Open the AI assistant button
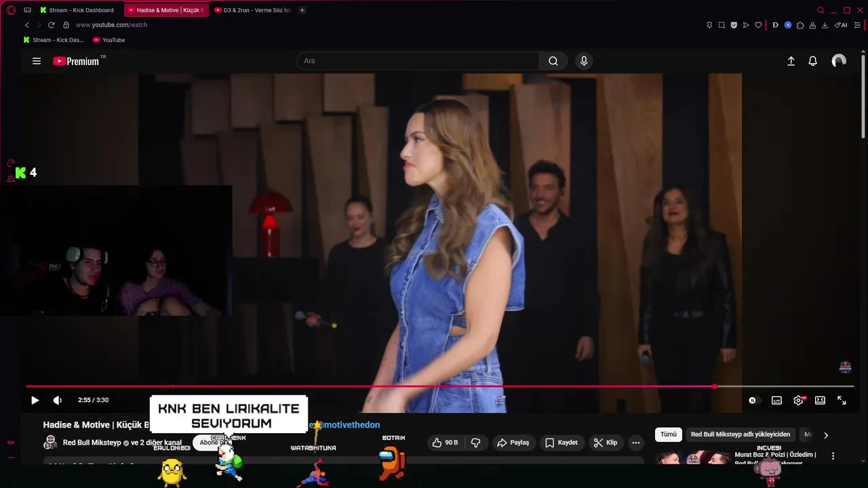This screenshot has width=868, height=488. 841,25
